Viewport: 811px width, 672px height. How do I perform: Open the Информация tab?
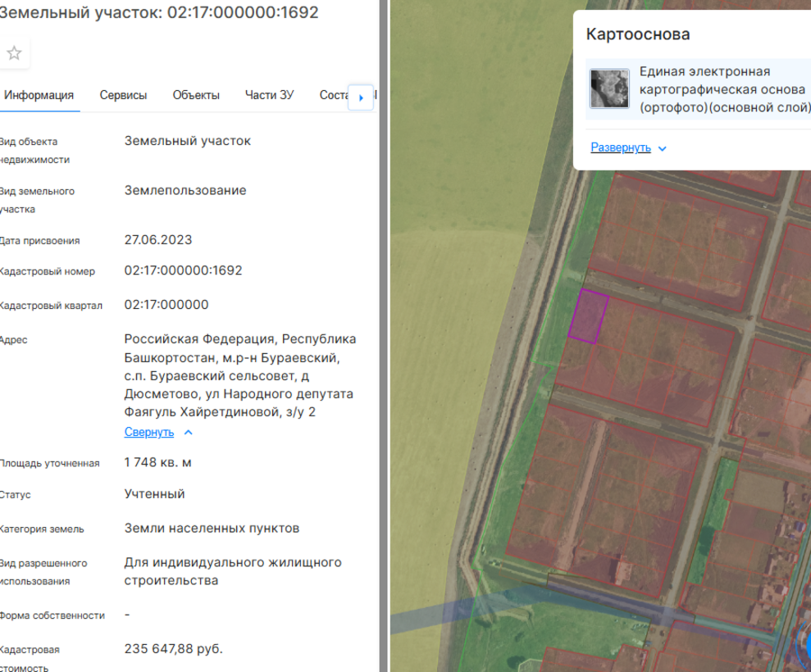click(39, 95)
